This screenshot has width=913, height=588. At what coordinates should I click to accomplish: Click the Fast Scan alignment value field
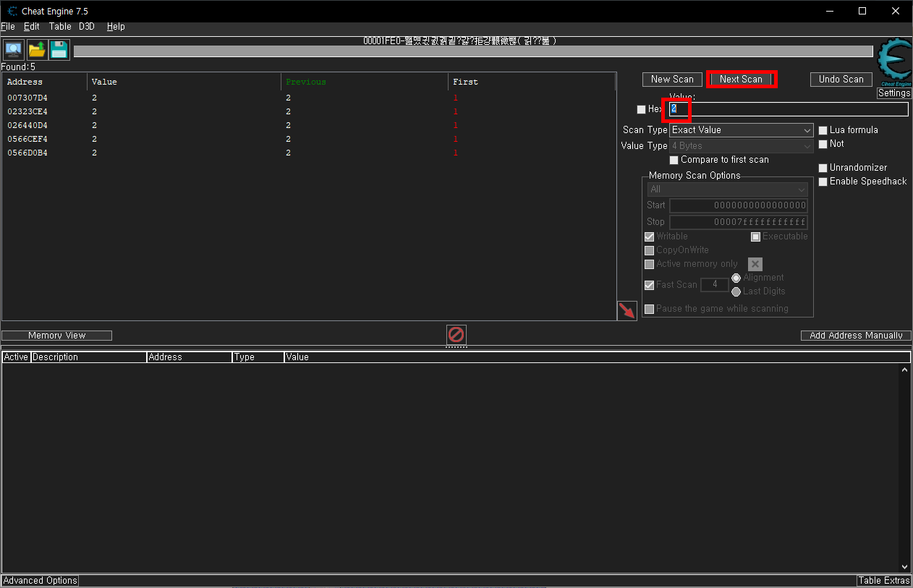tap(715, 285)
